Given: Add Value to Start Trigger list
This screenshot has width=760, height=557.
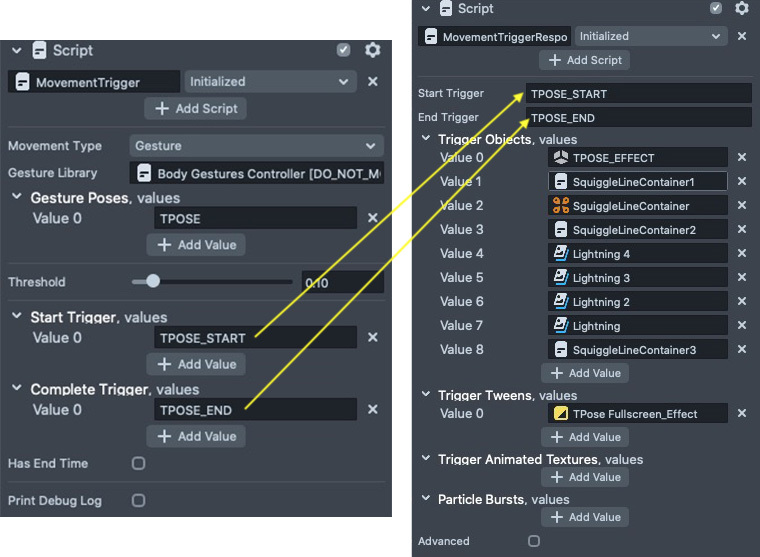Looking at the screenshot, I should click(196, 364).
